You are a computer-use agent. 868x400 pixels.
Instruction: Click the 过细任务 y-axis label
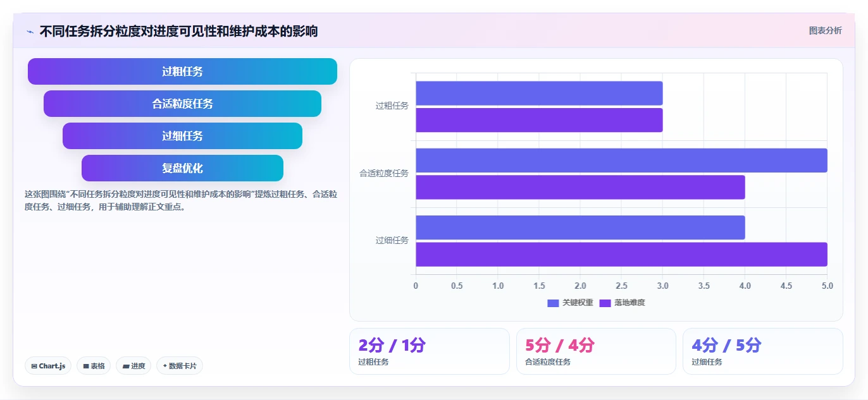tap(392, 241)
